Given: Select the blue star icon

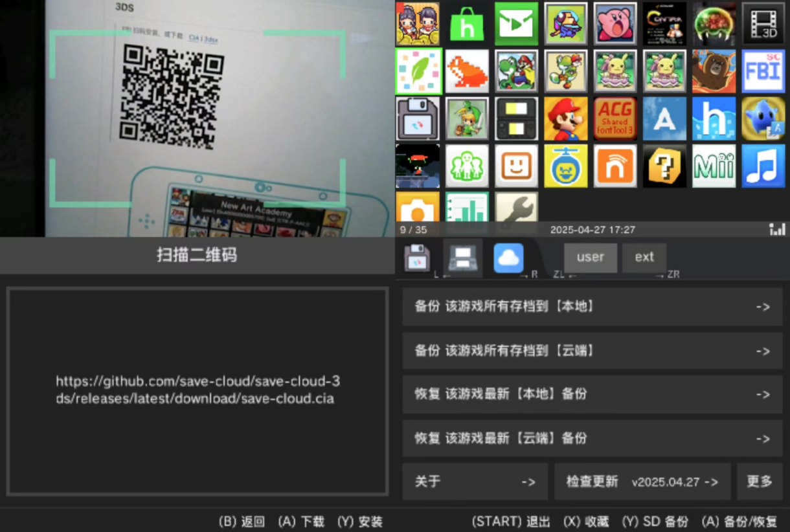Looking at the screenshot, I should 763,118.
